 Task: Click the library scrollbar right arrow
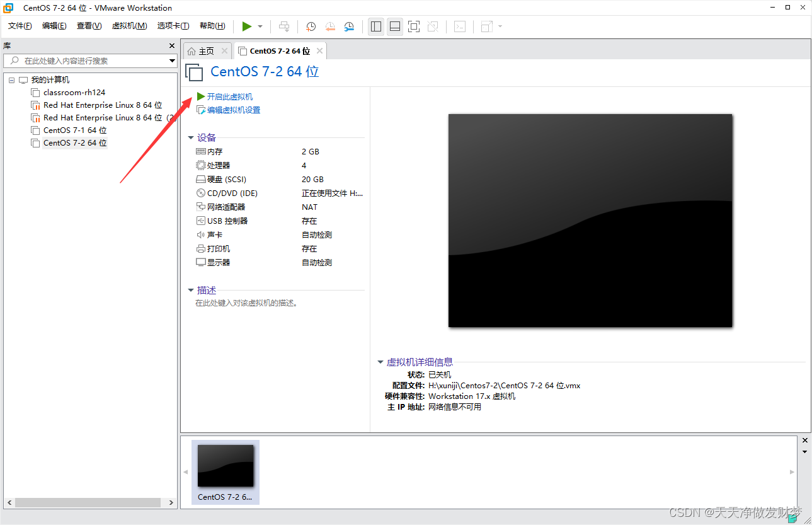click(x=171, y=503)
